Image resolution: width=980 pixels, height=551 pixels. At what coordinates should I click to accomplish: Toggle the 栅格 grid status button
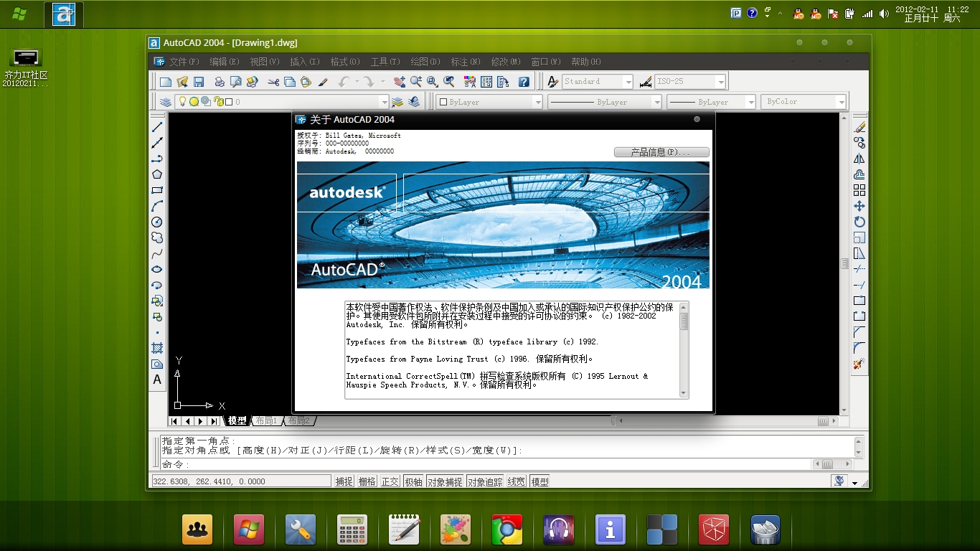pos(367,482)
